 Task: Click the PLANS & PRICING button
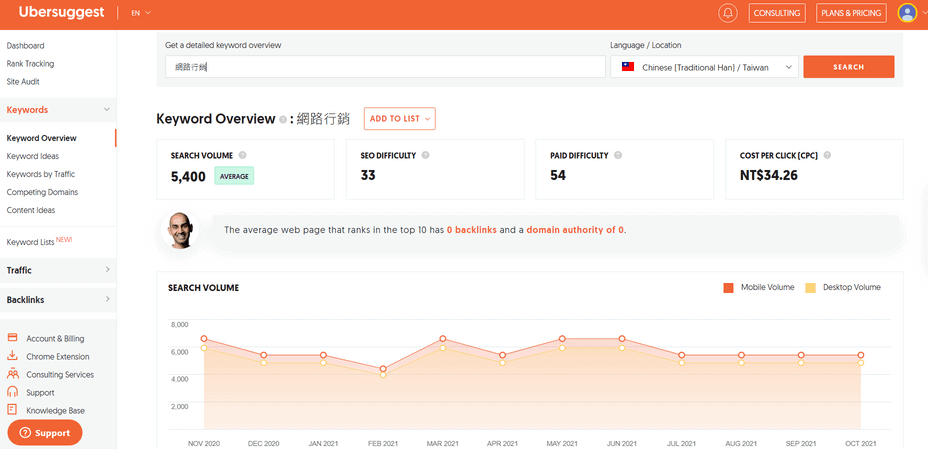851,13
